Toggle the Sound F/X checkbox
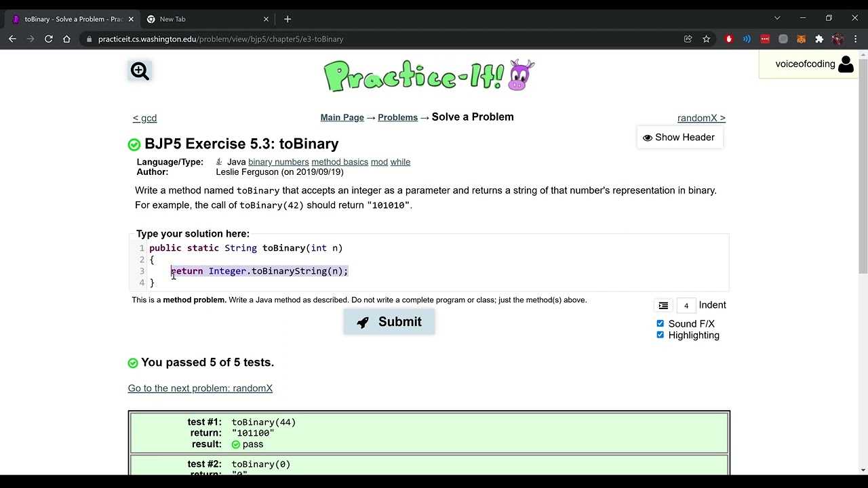The width and height of the screenshot is (868, 488). pyautogui.click(x=660, y=324)
